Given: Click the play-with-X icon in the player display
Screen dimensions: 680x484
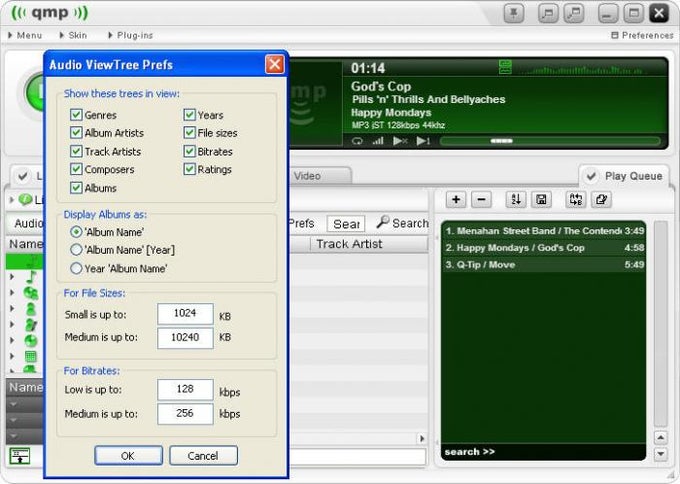Looking at the screenshot, I should coord(400,141).
